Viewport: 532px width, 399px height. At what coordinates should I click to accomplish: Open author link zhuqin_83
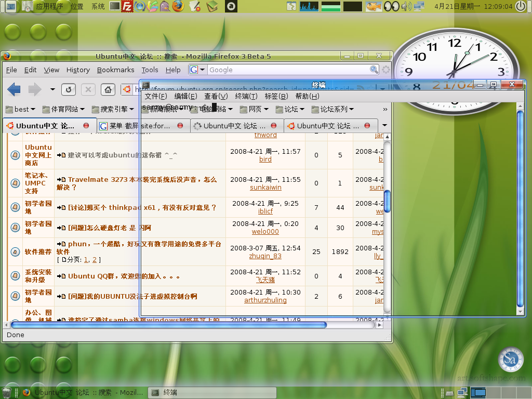(x=265, y=256)
